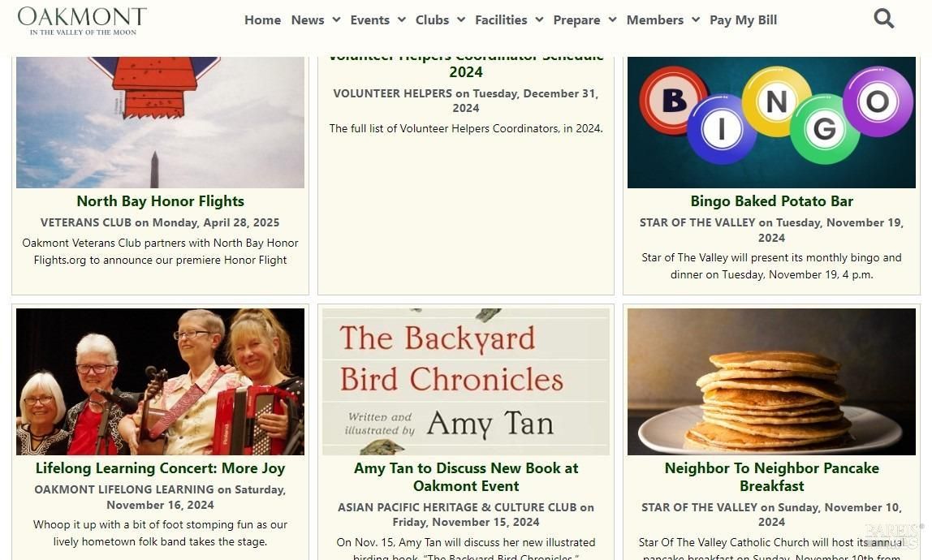Open the Prepare dropdown chevron
Image resolution: width=932 pixels, height=560 pixels.
coord(612,20)
